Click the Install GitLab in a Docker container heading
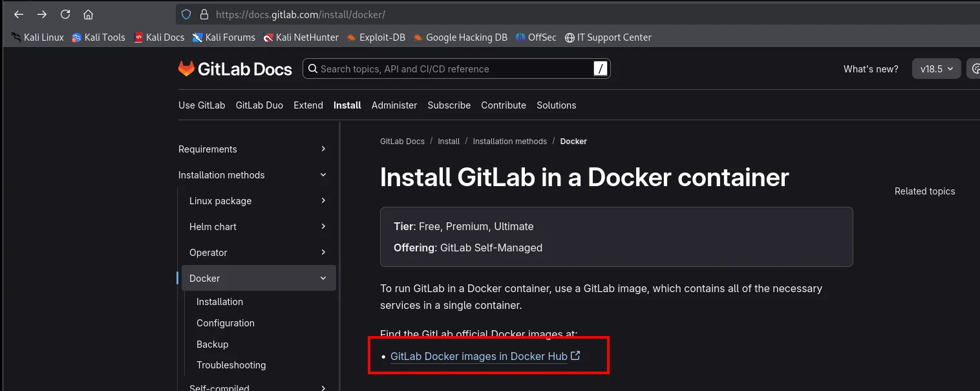Screen dimensions: 980x391 click(584, 177)
